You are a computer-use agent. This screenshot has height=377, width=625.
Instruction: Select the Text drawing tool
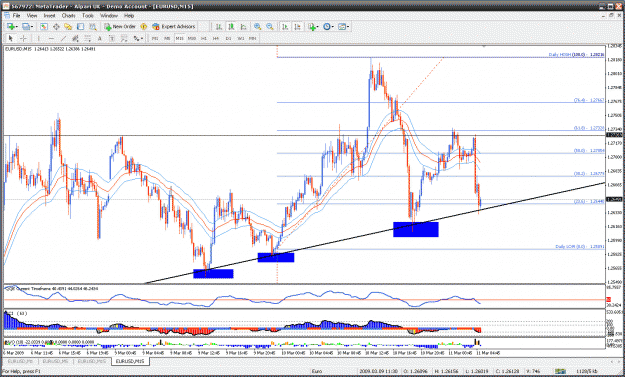(100, 38)
